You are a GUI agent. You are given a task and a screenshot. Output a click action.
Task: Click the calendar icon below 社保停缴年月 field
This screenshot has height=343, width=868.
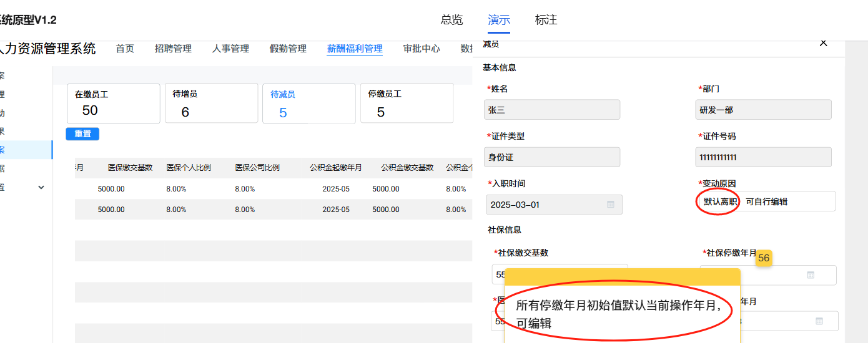pos(819,321)
